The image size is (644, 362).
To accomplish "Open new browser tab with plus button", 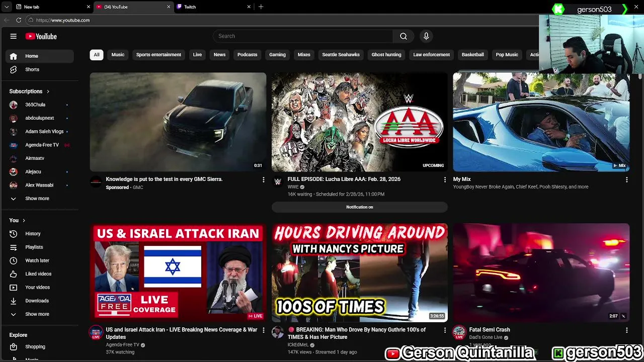I will [261, 7].
